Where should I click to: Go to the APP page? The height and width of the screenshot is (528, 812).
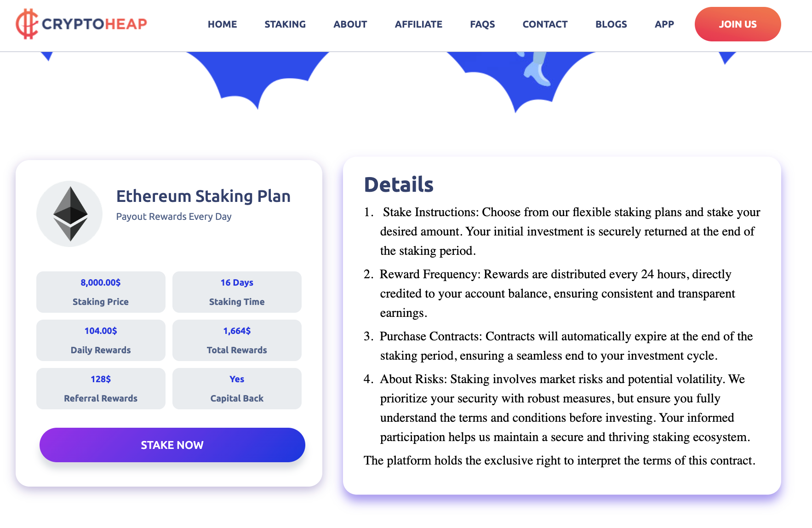[664, 24]
